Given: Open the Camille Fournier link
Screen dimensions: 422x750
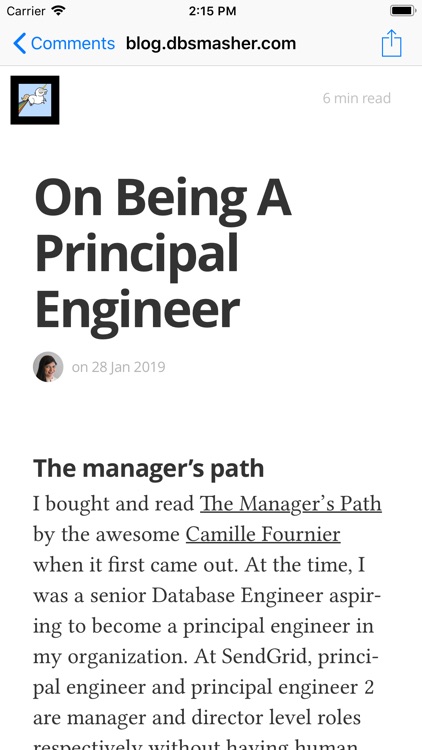Looking at the screenshot, I should point(263,534).
